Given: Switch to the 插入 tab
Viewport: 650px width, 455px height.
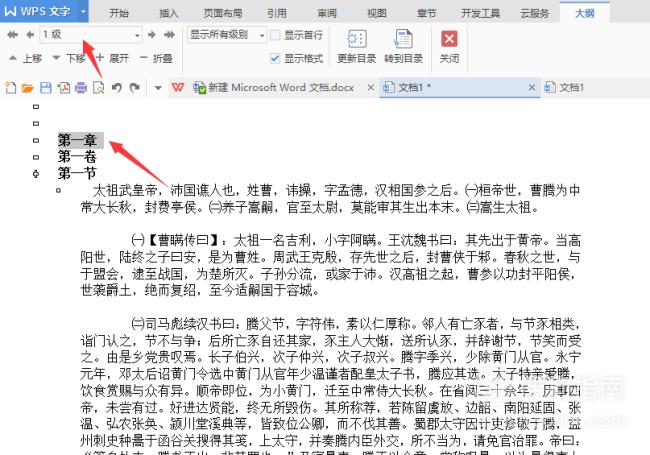Looking at the screenshot, I should pos(169,13).
